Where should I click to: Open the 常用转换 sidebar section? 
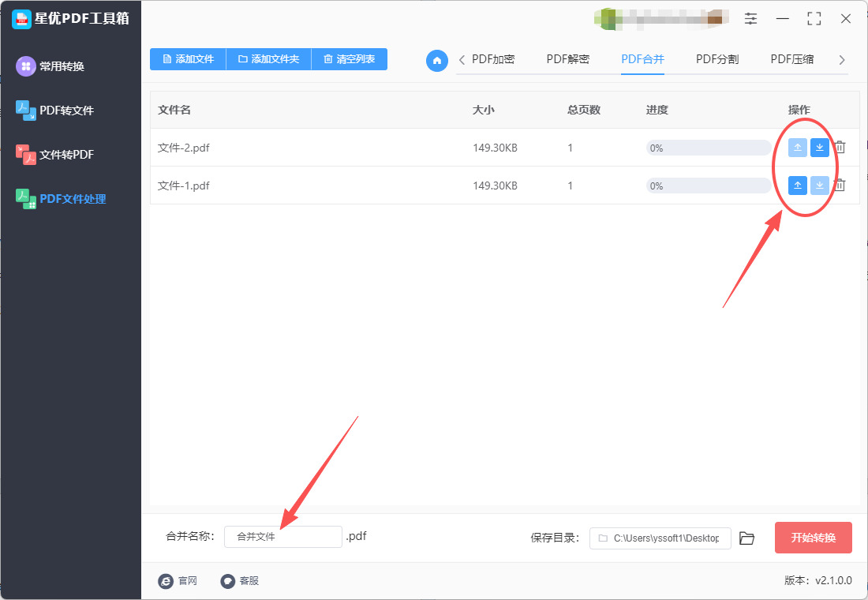pos(51,66)
